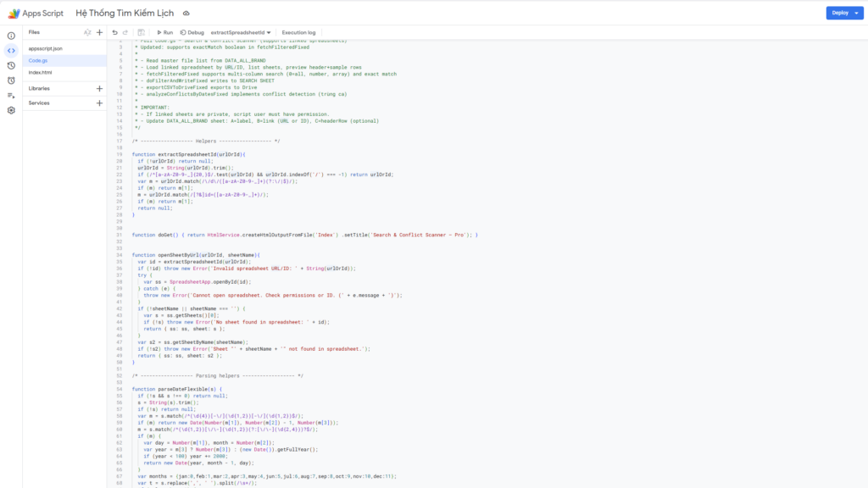Open the Triggers alarm clock icon
This screenshot has width=868, height=488.
(x=11, y=80)
